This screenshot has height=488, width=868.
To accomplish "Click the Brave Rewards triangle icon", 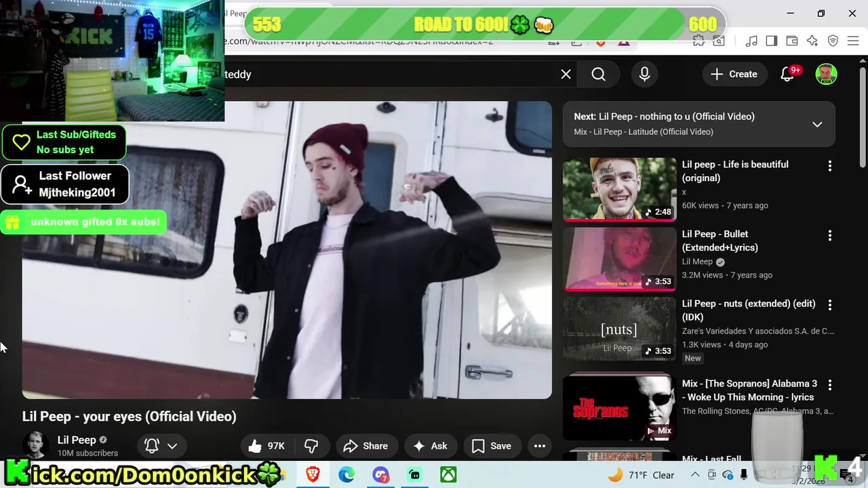I will point(624,42).
